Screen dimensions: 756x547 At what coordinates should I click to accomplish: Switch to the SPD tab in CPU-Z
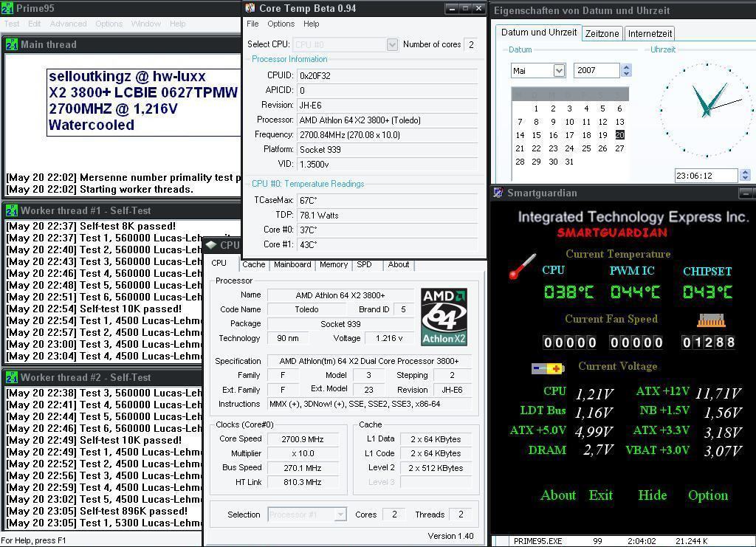pos(364,264)
